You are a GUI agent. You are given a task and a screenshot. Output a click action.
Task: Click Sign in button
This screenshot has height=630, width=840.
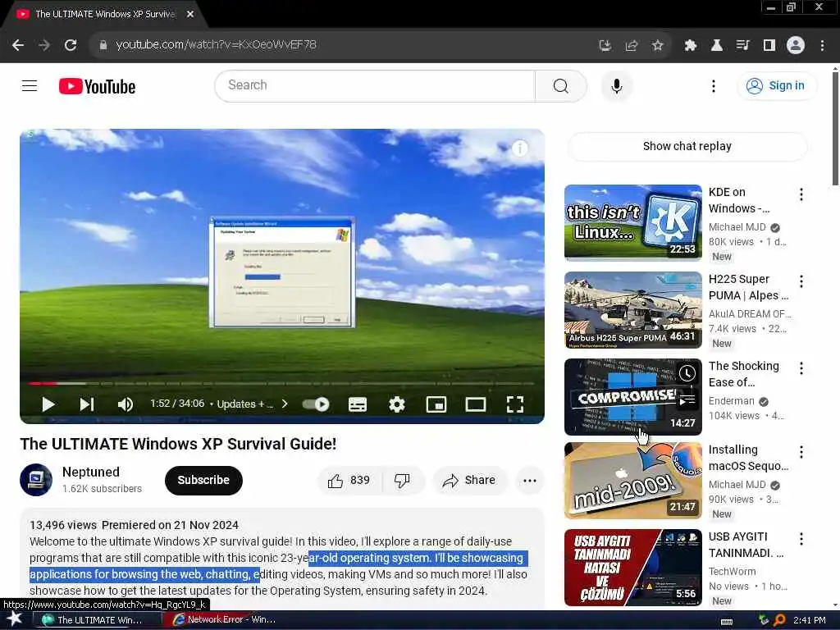tap(778, 85)
